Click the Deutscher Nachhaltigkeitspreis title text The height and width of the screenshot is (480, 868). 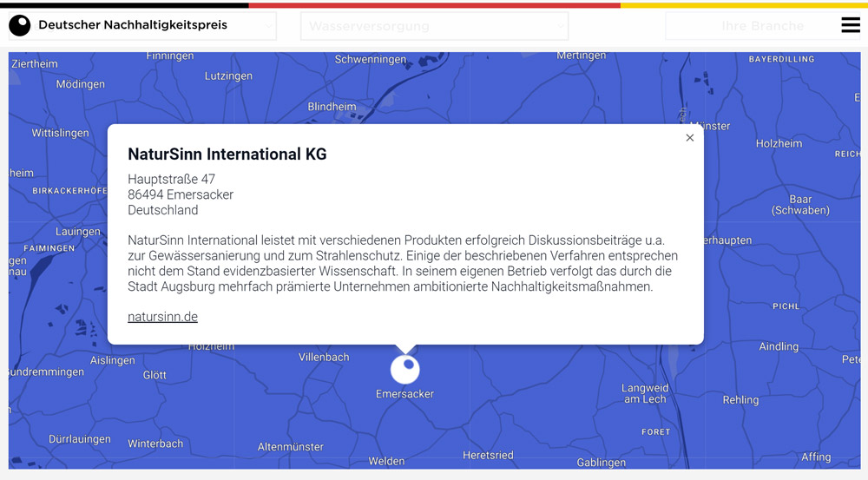[x=133, y=25]
